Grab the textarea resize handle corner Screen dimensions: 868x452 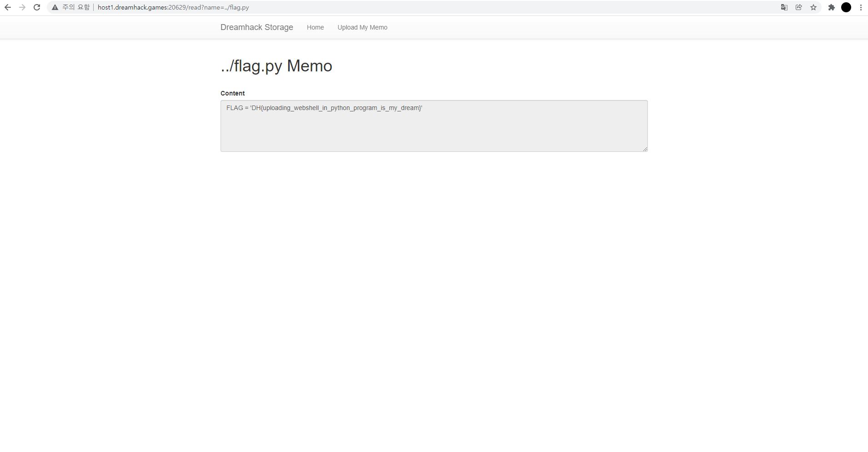coord(645,149)
